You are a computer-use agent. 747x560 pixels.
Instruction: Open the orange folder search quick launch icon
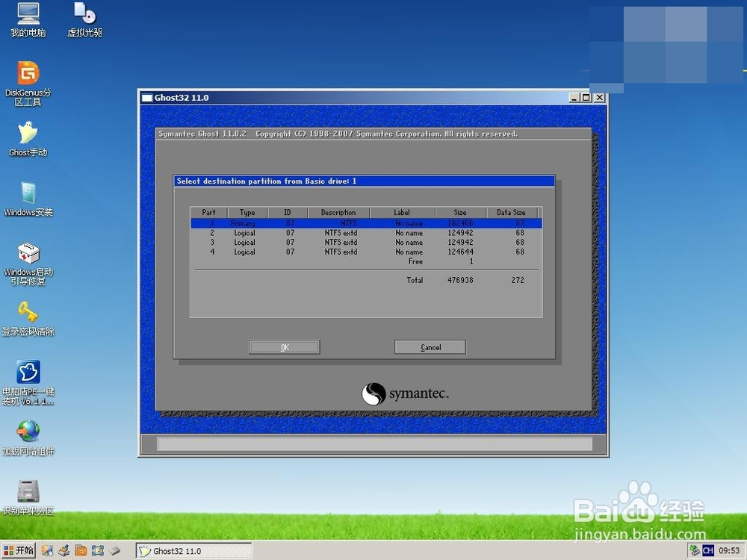[81, 551]
